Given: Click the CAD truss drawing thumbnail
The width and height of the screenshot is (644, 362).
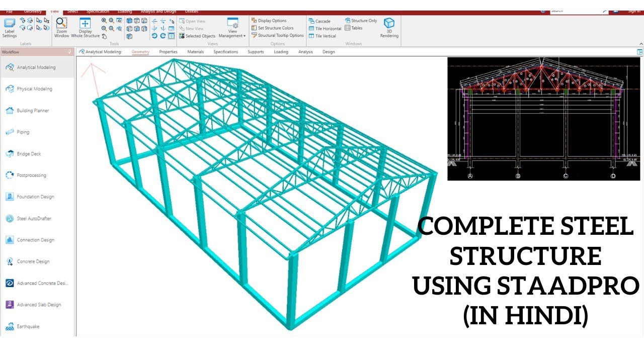Looking at the screenshot, I should coord(543,119).
